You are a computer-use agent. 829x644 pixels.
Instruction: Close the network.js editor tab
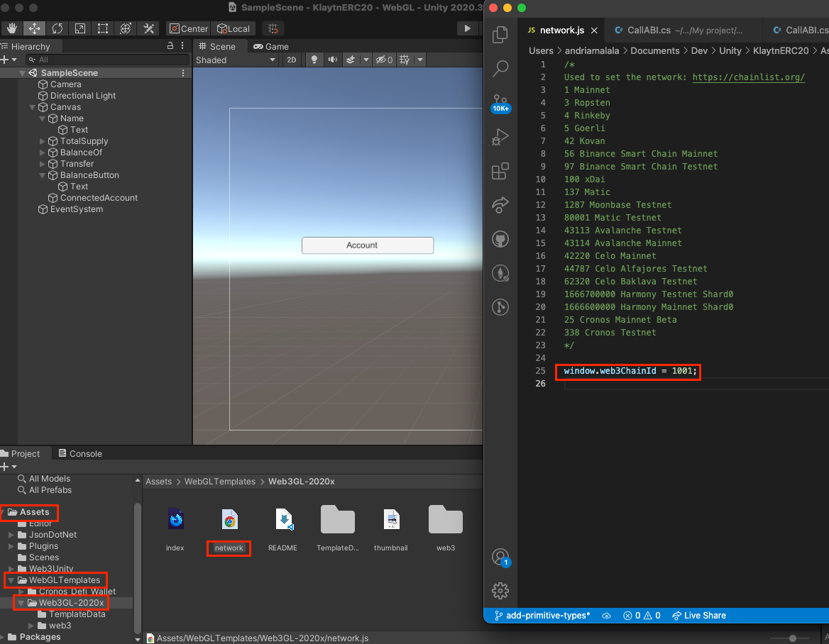pyautogui.click(x=594, y=30)
